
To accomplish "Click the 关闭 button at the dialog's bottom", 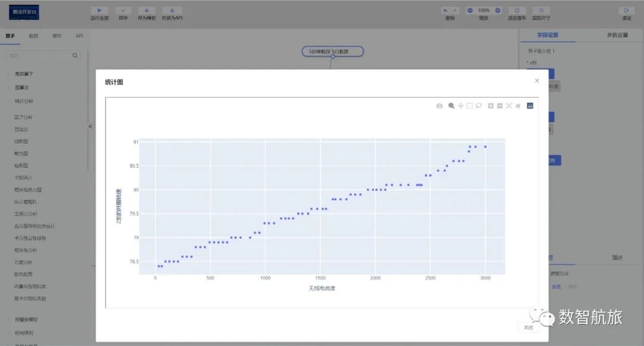I will [x=528, y=328].
